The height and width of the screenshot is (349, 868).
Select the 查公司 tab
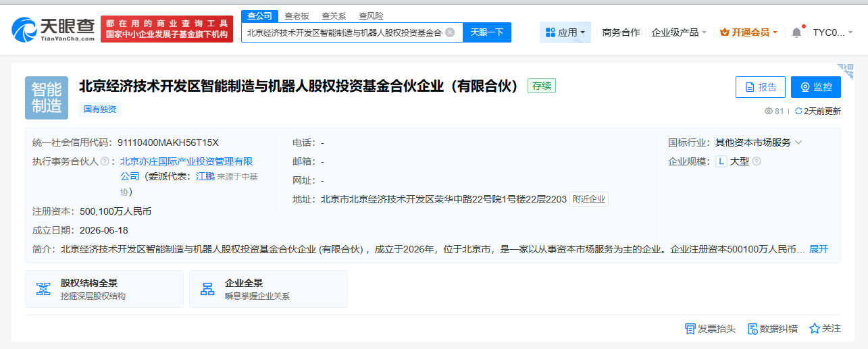(260, 16)
